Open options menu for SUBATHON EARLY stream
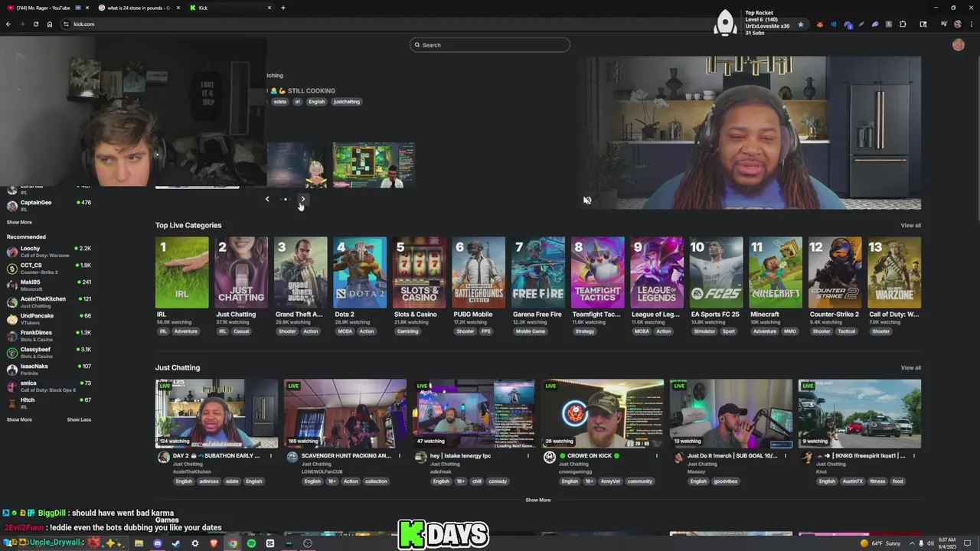980x551 pixels. 270,456
